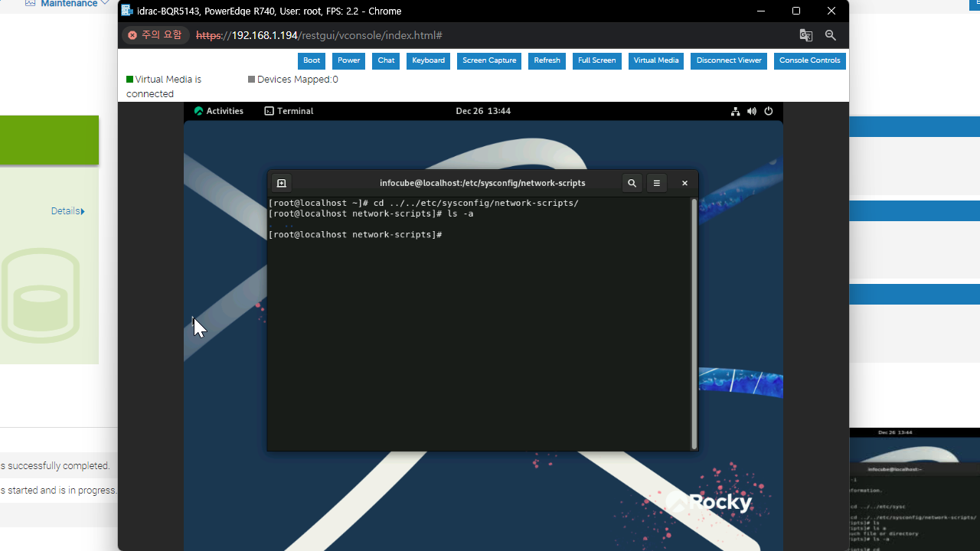This screenshot has height=551, width=980.
Task: Click the clock showing Dec 26 13:44
Action: pyautogui.click(x=483, y=111)
